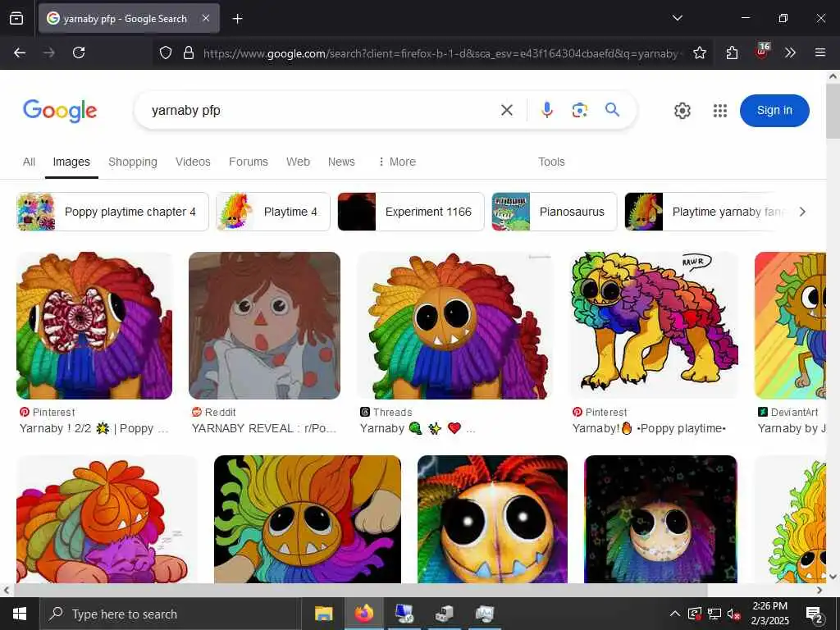This screenshot has height=630, width=840.
Task: Open the Threads 'Yarnaby' result link
Action: point(418,428)
